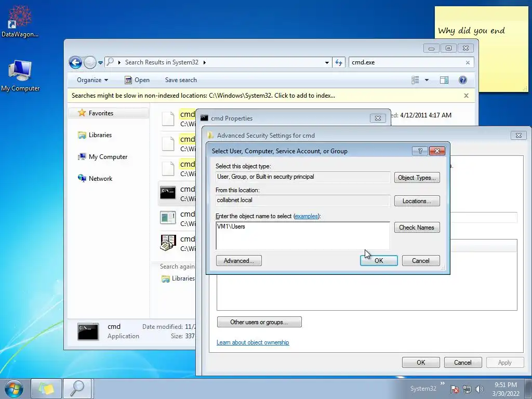Image resolution: width=532 pixels, height=399 pixels.
Task: Open volume speaker tray icon
Action: pos(480,389)
